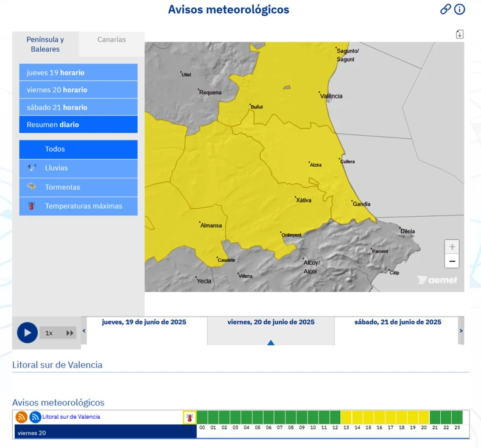Switch to the Península y Baleares tab

[x=45, y=44]
